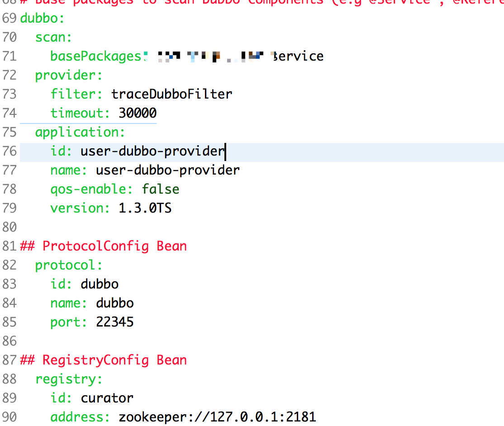Click the 'version:' key on line 79
This screenshot has width=504, height=426.
[x=80, y=208]
